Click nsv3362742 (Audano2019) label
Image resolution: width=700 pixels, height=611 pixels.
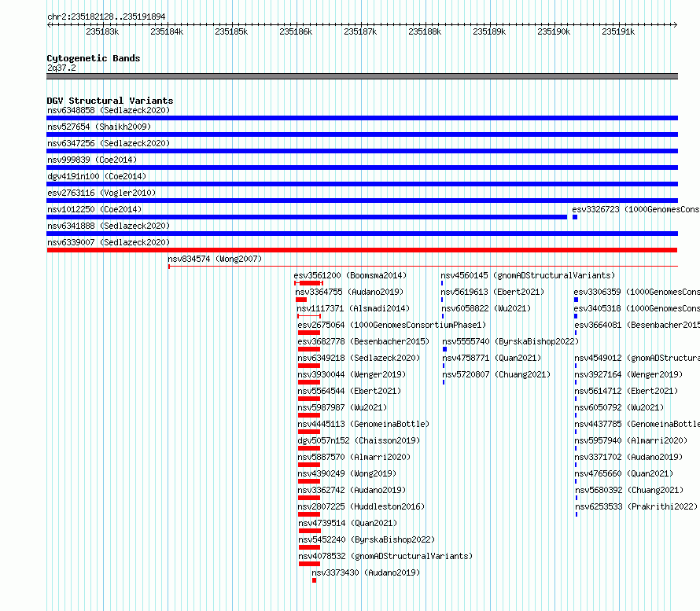click(352, 490)
